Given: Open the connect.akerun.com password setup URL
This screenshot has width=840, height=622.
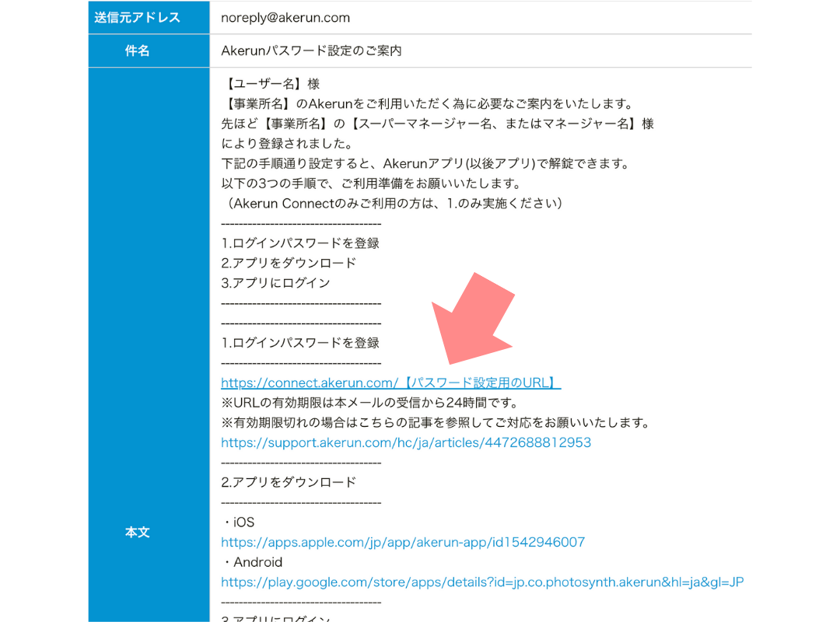Looking at the screenshot, I should (x=390, y=383).
